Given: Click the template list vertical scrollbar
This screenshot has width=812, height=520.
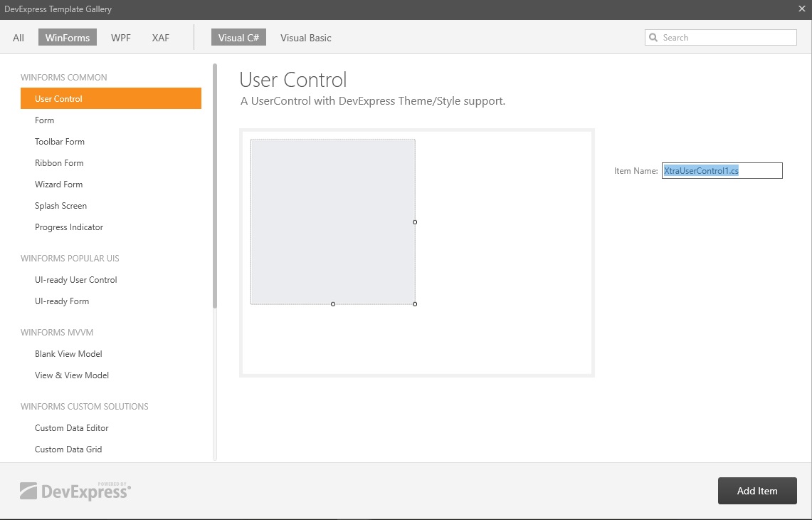Looking at the screenshot, I should (215, 186).
